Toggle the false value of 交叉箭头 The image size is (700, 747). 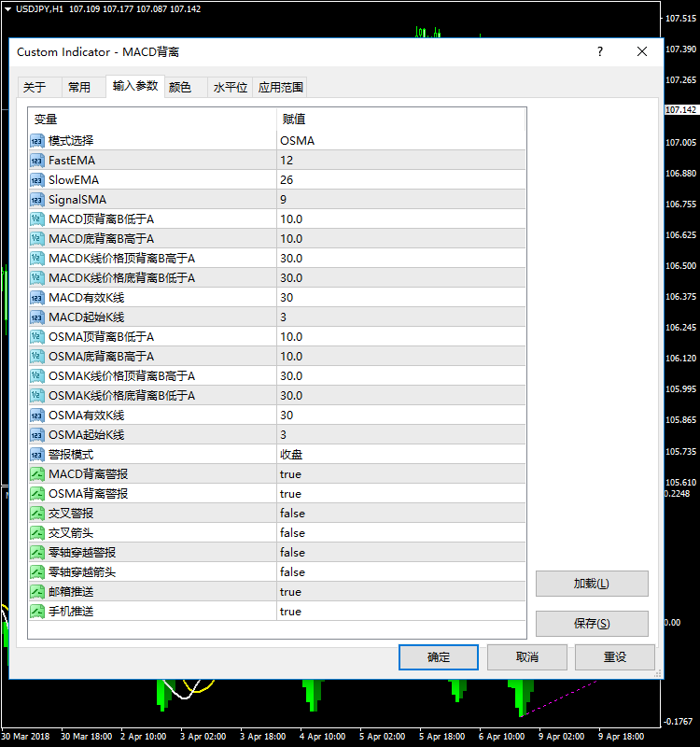401,533
